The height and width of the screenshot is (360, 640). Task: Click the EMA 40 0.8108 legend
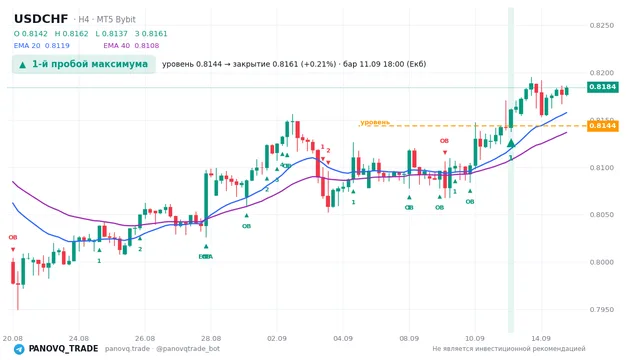[131, 46]
